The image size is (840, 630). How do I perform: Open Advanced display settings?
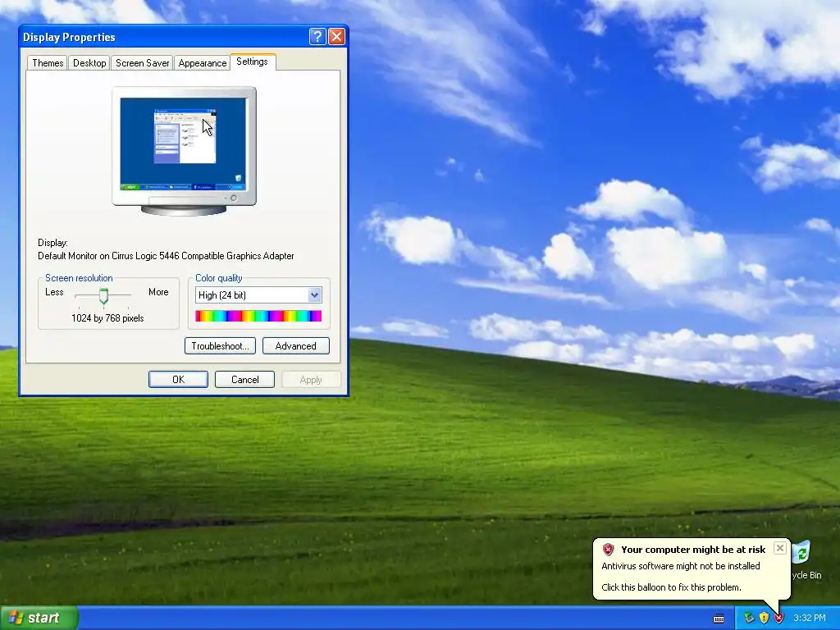[x=295, y=346]
